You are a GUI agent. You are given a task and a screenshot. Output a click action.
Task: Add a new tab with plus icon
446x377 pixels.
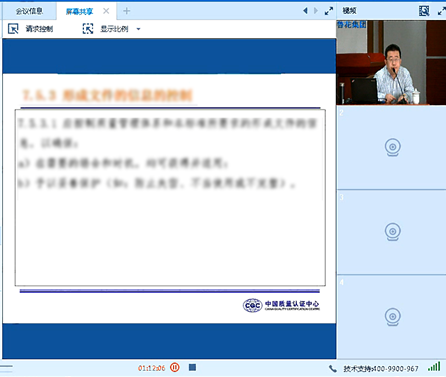tap(126, 11)
